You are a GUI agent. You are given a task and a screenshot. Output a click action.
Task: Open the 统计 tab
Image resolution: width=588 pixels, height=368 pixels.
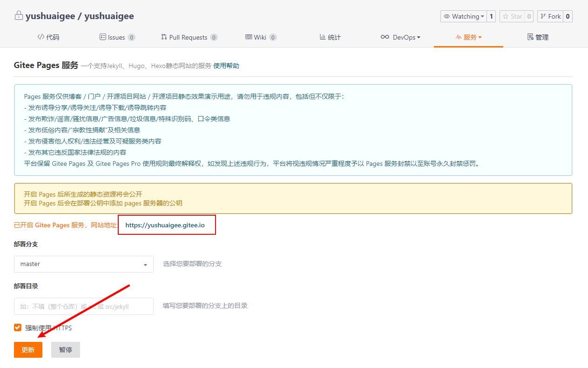click(330, 37)
